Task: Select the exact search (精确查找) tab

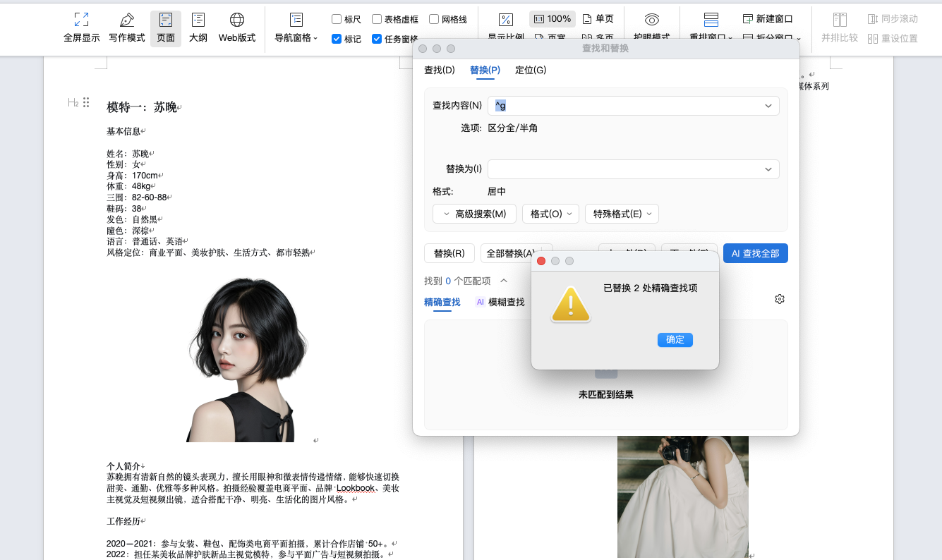Action: (x=442, y=302)
